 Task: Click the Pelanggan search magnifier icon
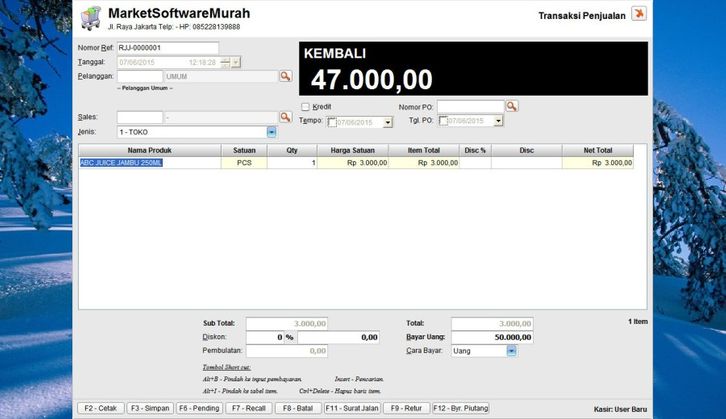pyautogui.click(x=285, y=76)
